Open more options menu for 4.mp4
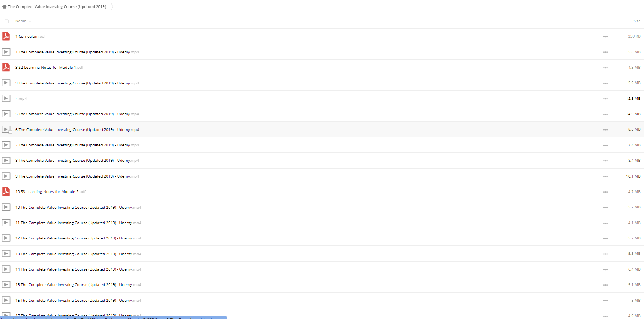This screenshot has height=319, width=644. tap(605, 99)
